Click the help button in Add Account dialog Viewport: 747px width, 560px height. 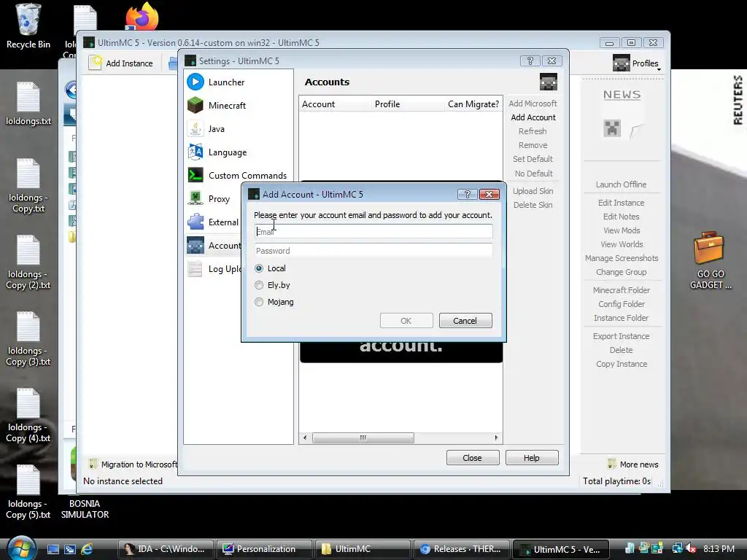[x=467, y=194]
